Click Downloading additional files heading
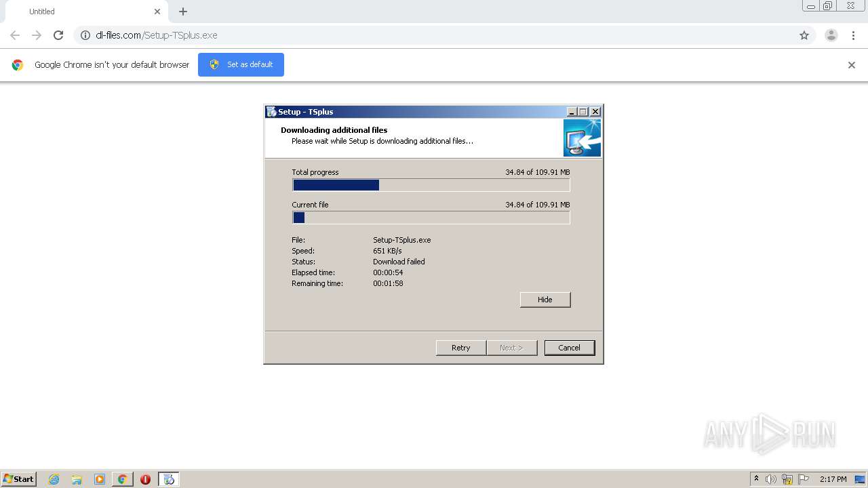This screenshot has height=488, width=868. click(334, 130)
